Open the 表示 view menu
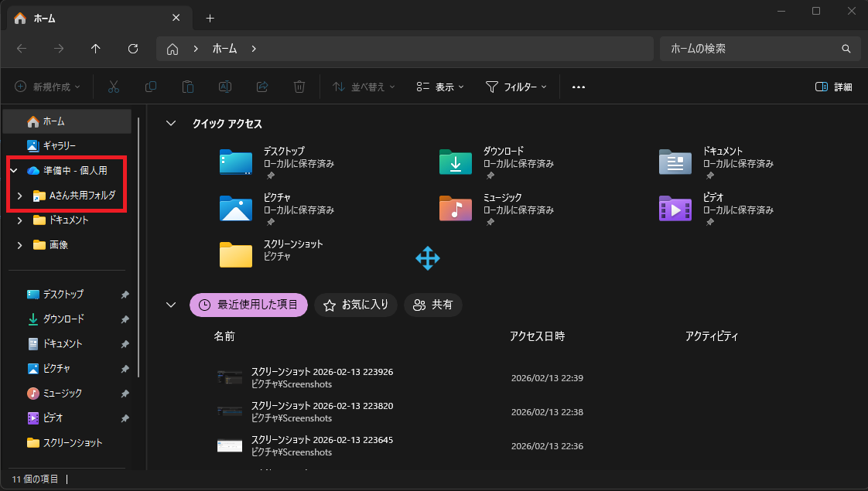 point(439,87)
